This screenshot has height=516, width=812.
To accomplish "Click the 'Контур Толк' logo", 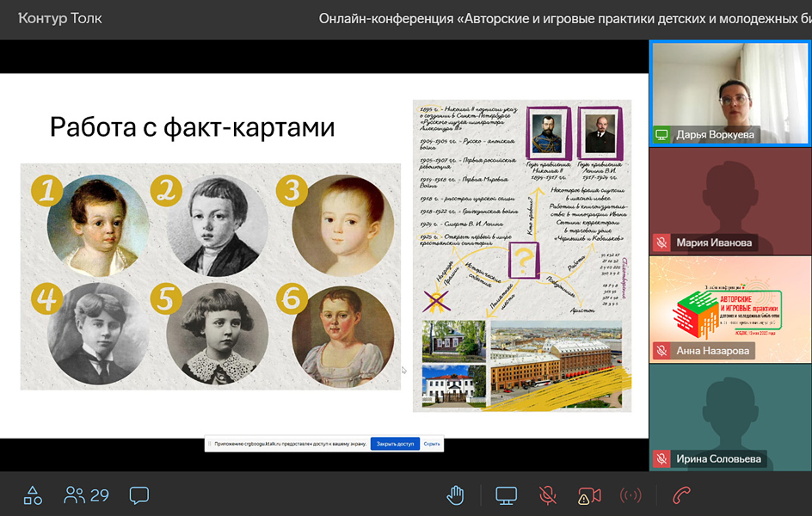I will 60,18.
